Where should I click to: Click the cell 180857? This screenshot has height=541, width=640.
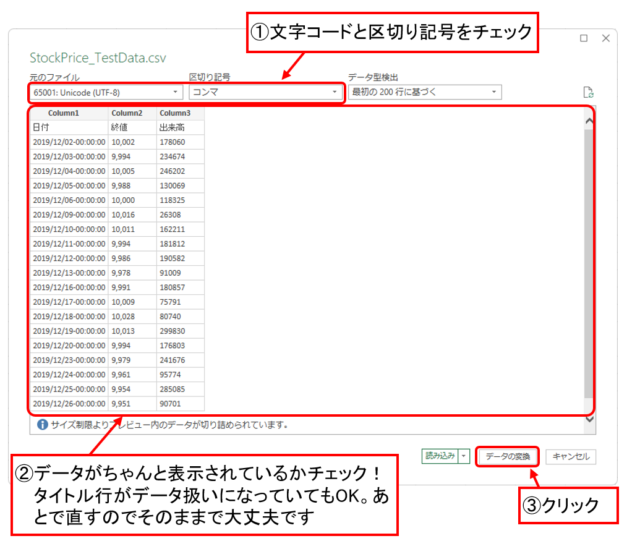click(180, 287)
